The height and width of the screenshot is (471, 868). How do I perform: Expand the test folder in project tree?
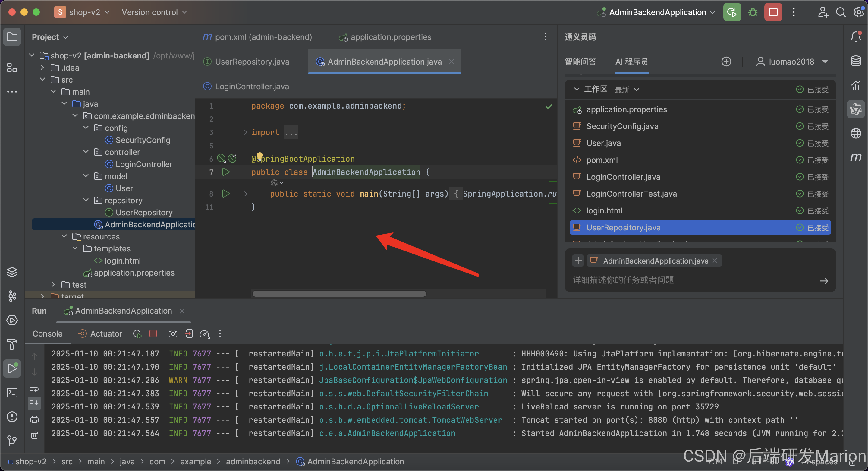tap(53, 285)
